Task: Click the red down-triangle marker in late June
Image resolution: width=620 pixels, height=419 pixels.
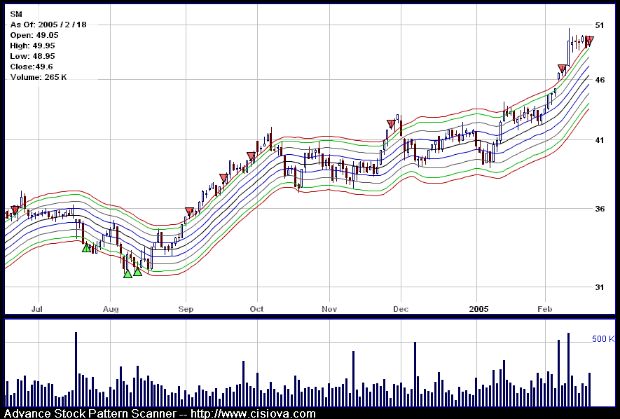Action: point(15,210)
